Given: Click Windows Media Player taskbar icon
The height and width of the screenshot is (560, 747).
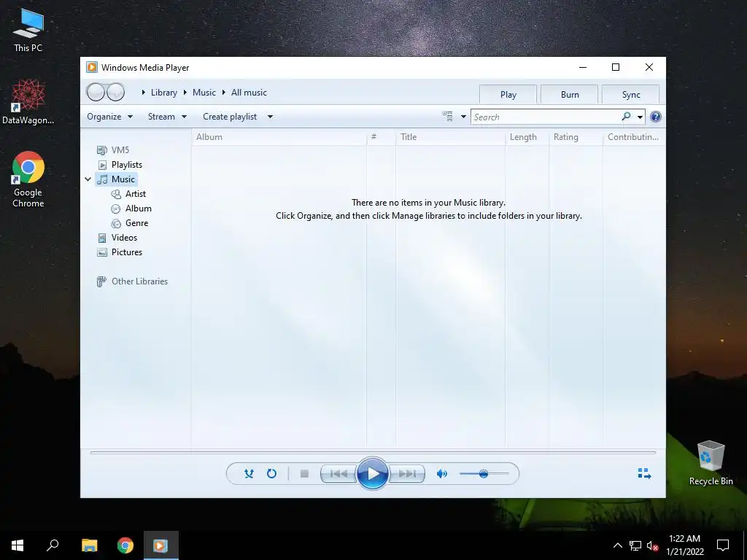Looking at the screenshot, I should [161, 545].
